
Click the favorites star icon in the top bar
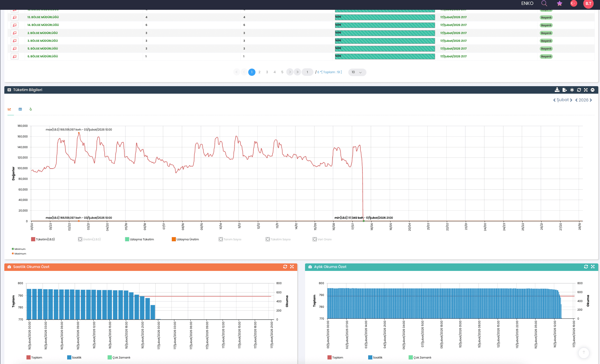(559, 3)
